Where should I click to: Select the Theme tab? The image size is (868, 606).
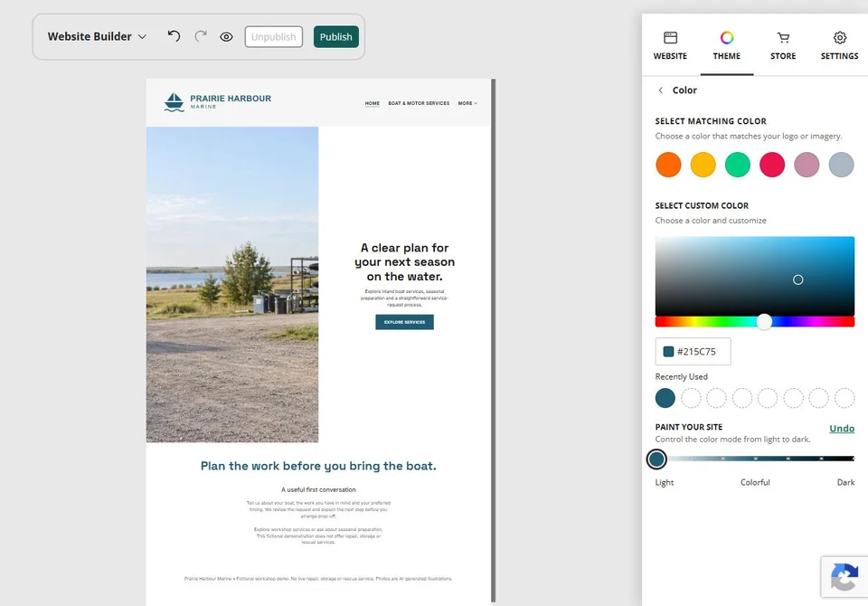(727, 45)
